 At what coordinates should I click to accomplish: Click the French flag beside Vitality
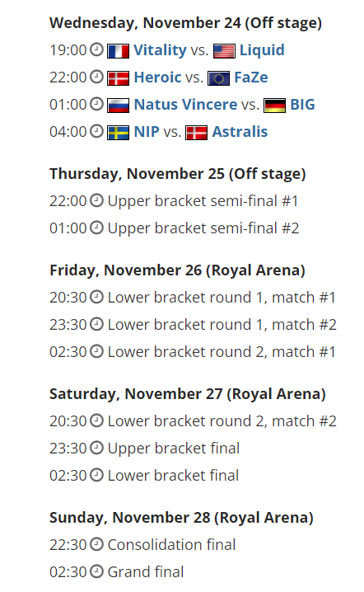(118, 51)
